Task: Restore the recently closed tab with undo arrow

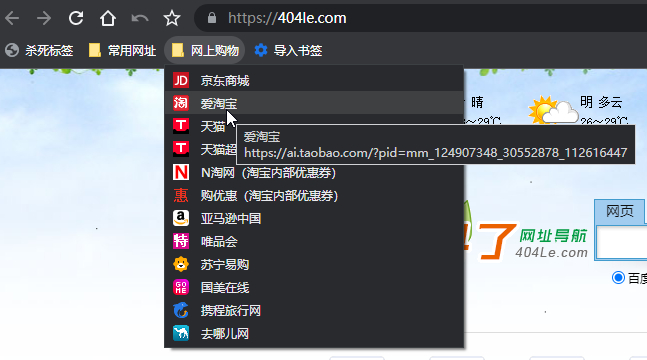Action: (x=140, y=18)
